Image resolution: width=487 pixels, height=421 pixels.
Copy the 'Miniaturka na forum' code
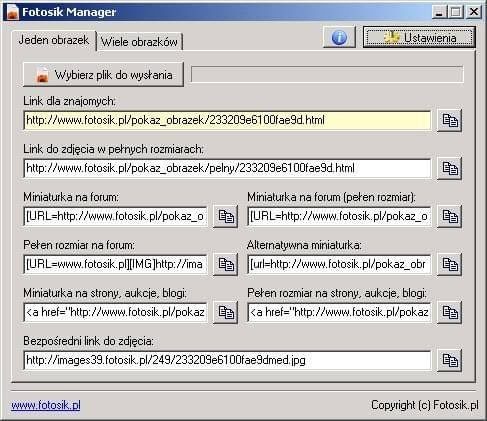pyautogui.click(x=225, y=216)
